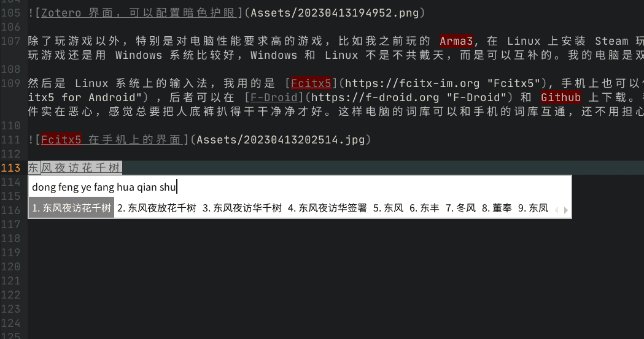Click the F-Droid link text

point(274,97)
